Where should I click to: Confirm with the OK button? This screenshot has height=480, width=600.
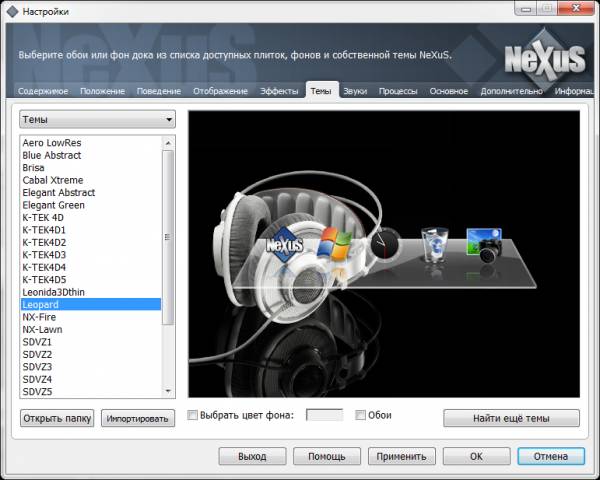(x=476, y=456)
